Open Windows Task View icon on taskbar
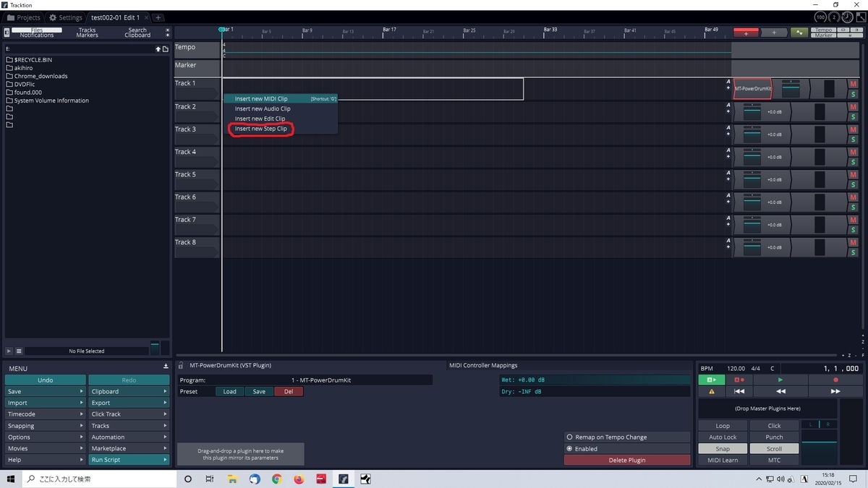This screenshot has width=868, height=488. [210, 479]
